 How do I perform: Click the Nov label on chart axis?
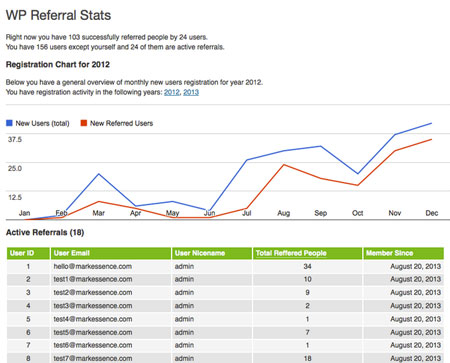pyautogui.click(x=395, y=213)
